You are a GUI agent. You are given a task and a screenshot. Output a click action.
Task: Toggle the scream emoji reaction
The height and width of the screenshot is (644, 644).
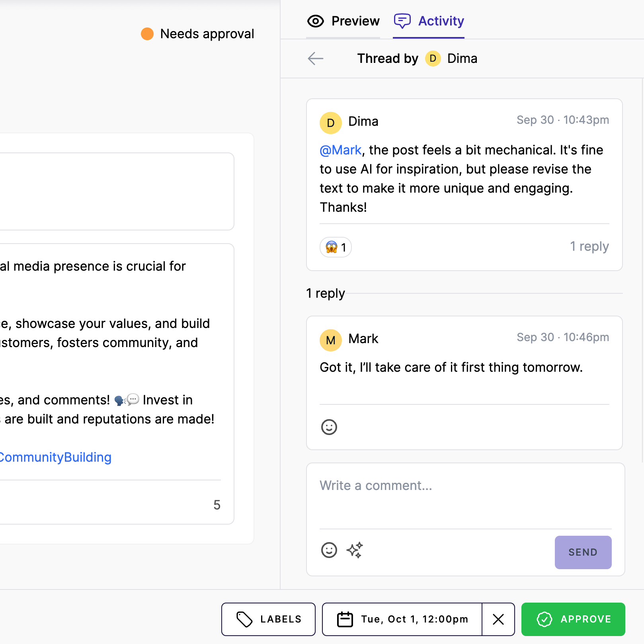point(336,247)
